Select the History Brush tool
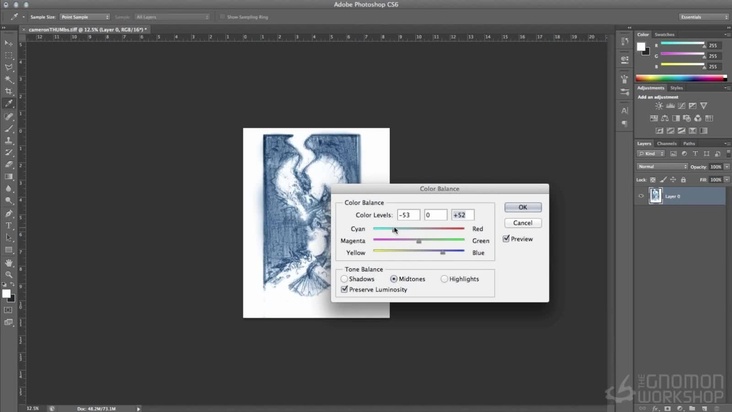732x412 pixels. tap(8, 153)
